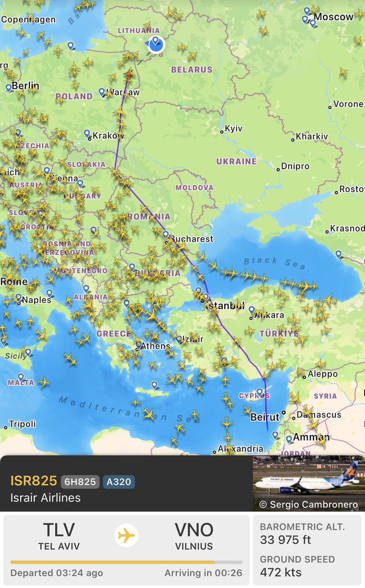Tap the airport pin on the Baltic coast
365x588 pixels.
pyautogui.click(x=71, y=46)
